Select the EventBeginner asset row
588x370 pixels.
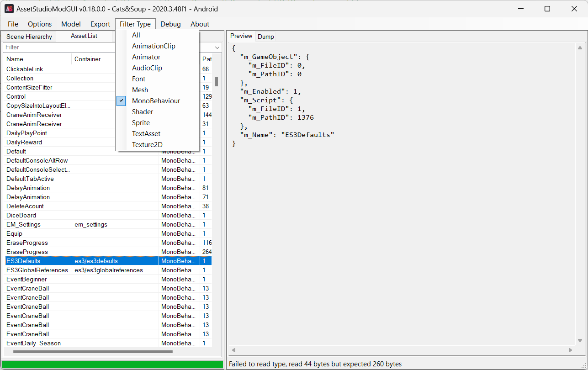tap(107, 279)
